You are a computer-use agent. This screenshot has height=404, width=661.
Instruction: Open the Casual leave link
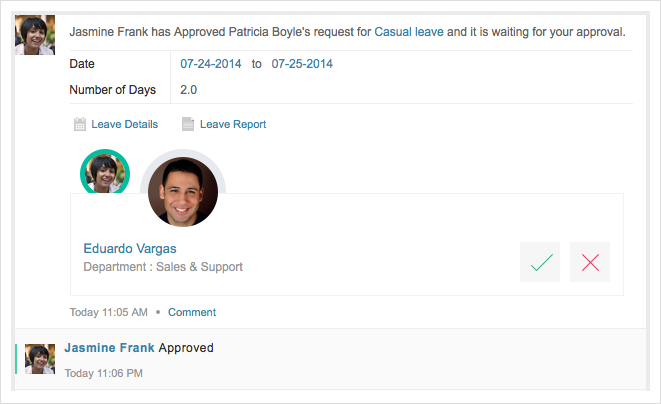[x=408, y=32]
